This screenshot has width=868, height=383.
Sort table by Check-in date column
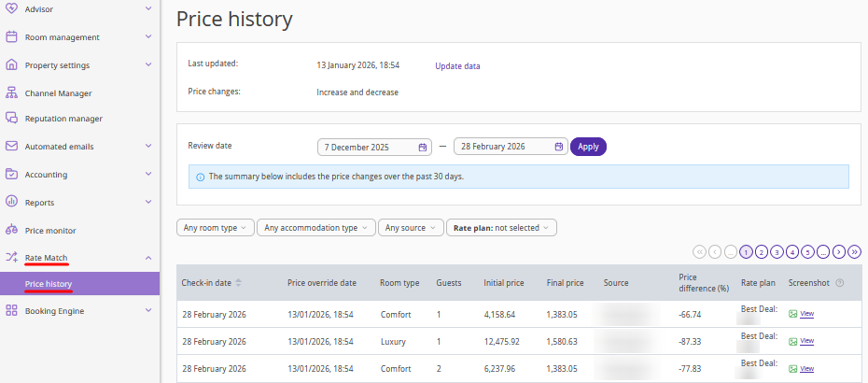(x=237, y=283)
